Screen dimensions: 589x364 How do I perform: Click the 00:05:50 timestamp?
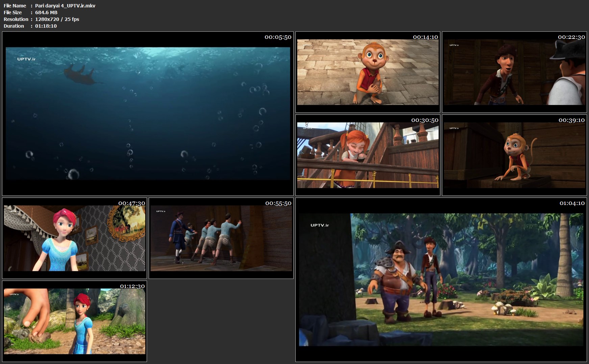278,37
